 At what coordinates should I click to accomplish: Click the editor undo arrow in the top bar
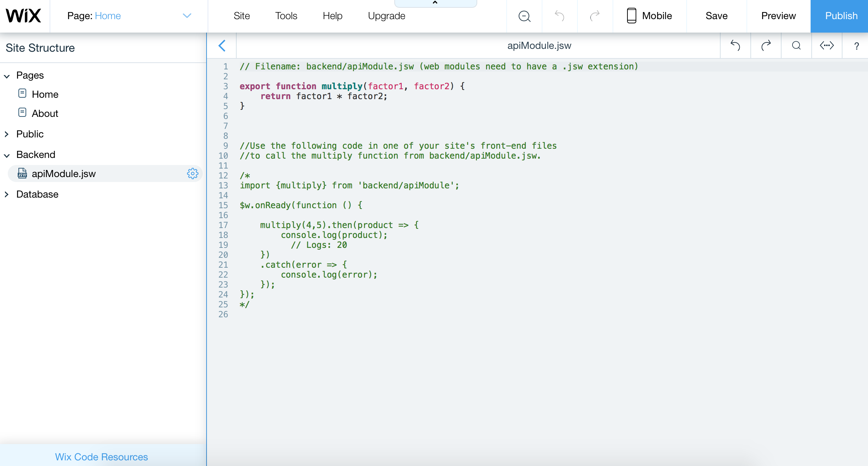(x=560, y=16)
